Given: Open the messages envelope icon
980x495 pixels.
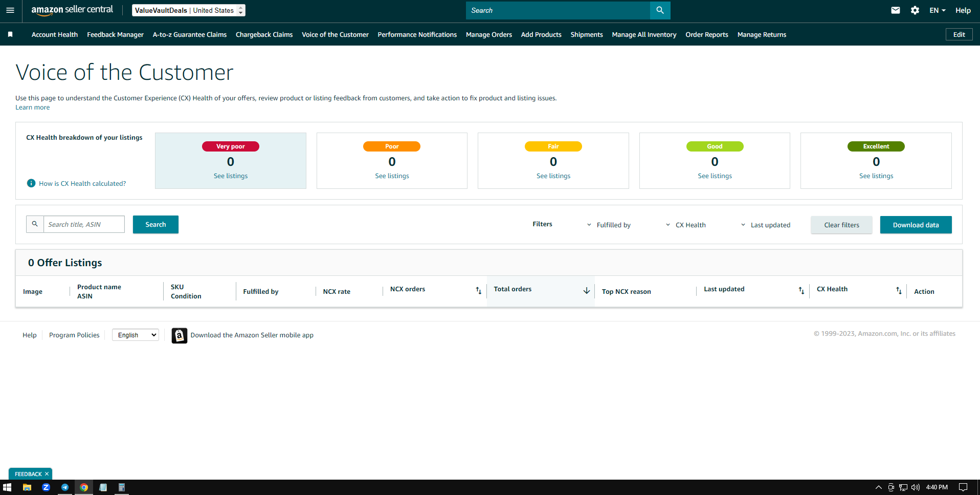Looking at the screenshot, I should tap(895, 10).
